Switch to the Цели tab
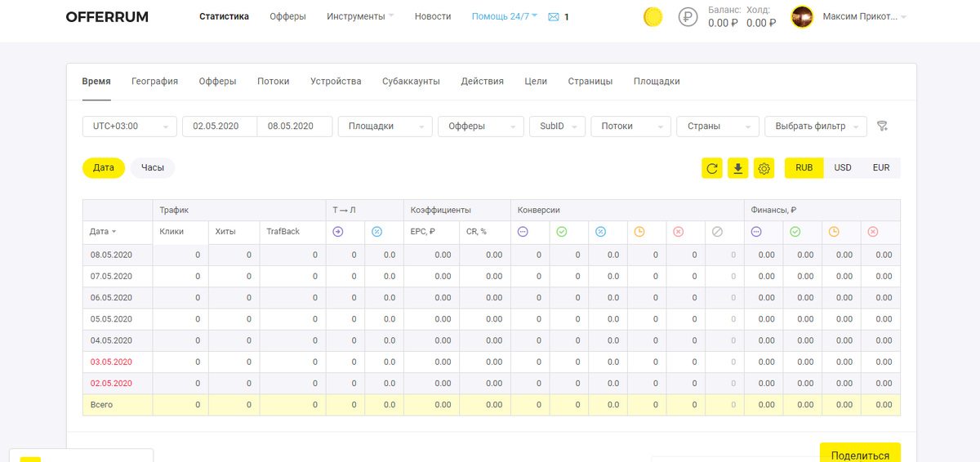980x462 pixels. (536, 82)
